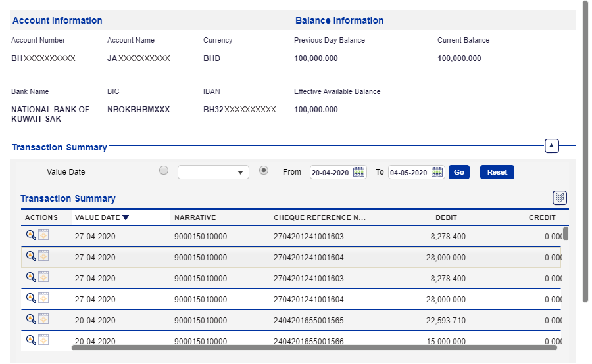
Task: Click the table's horizontal scrollbar
Action: tap(314, 348)
